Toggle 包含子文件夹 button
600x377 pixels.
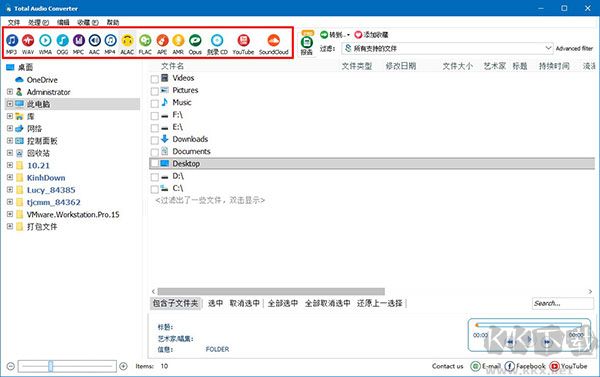tap(175, 304)
